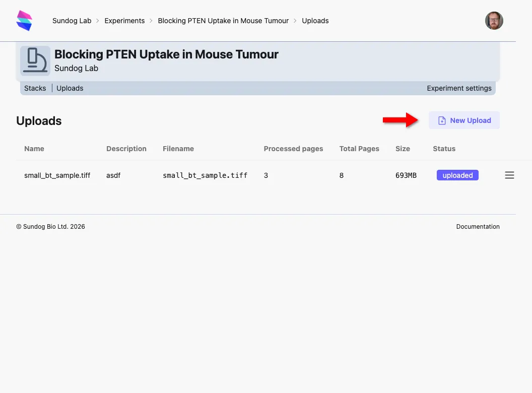Click the New Upload button

[x=464, y=120]
